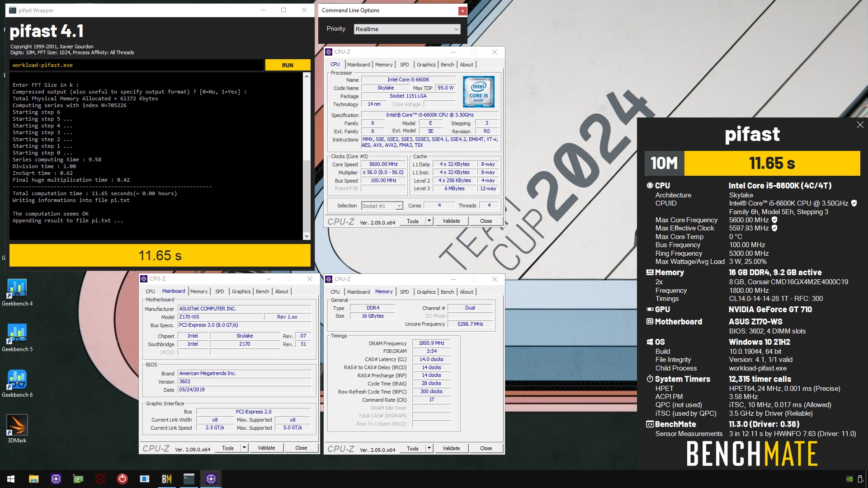Click the Intel Core i5 logo in CPU-Z
This screenshot has width=868, height=488.
pos(479,91)
